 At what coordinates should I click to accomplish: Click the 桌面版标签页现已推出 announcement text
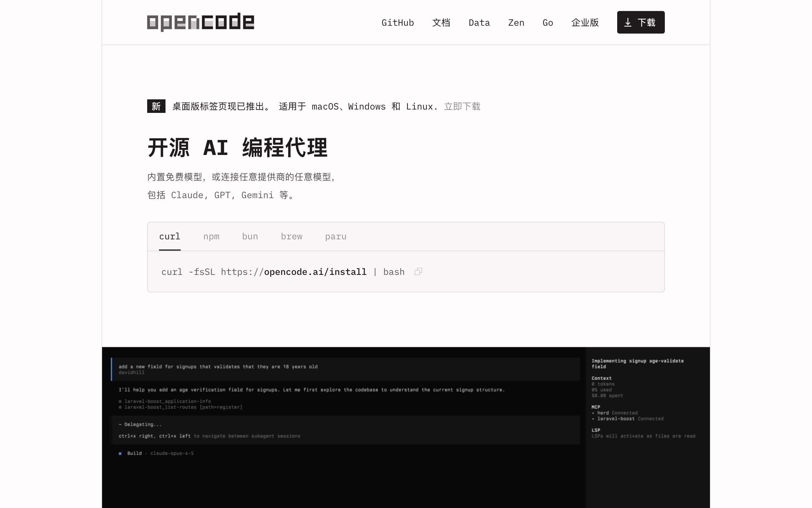(221, 106)
